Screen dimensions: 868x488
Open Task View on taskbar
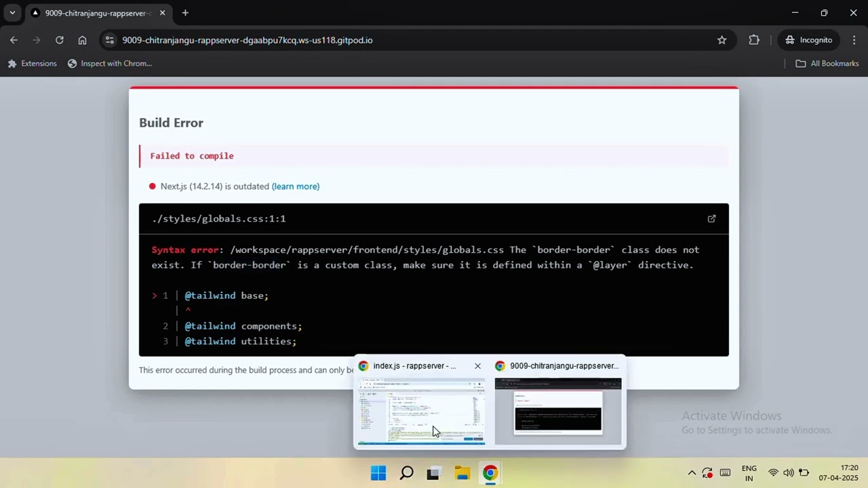433,473
